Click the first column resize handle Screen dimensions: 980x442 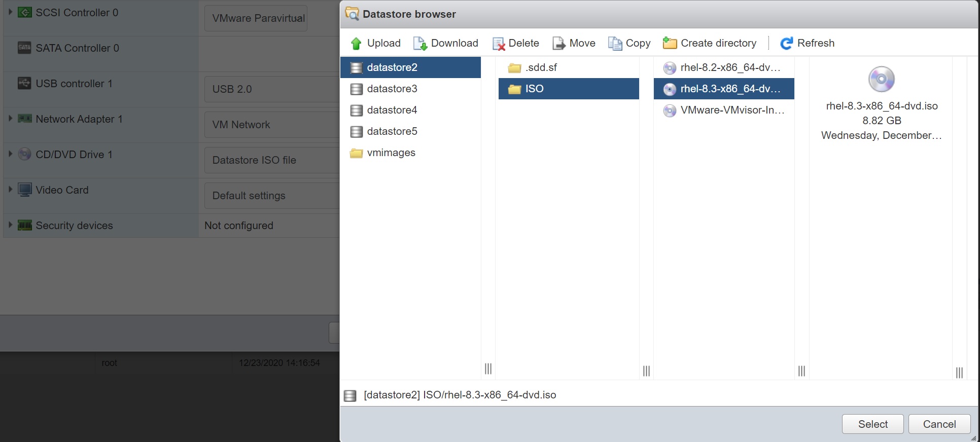[x=488, y=369]
